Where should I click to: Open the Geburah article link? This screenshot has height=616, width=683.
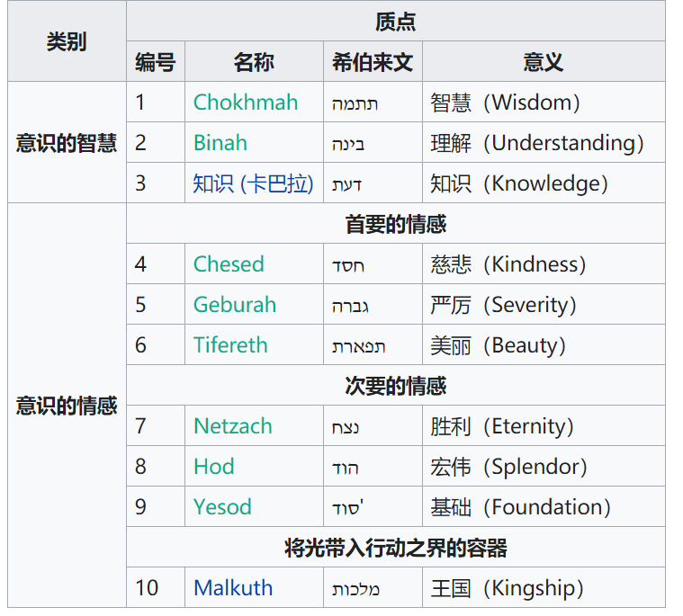[234, 305]
